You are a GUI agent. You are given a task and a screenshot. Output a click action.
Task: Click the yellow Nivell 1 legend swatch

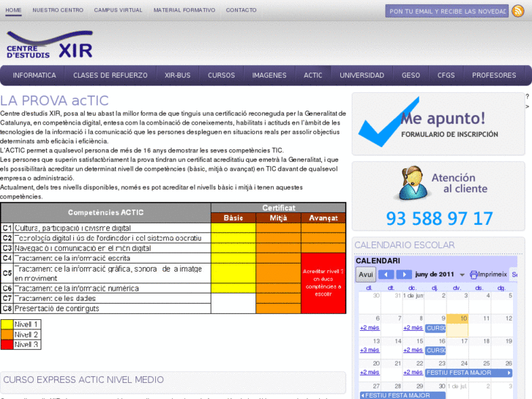[x=7, y=324]
